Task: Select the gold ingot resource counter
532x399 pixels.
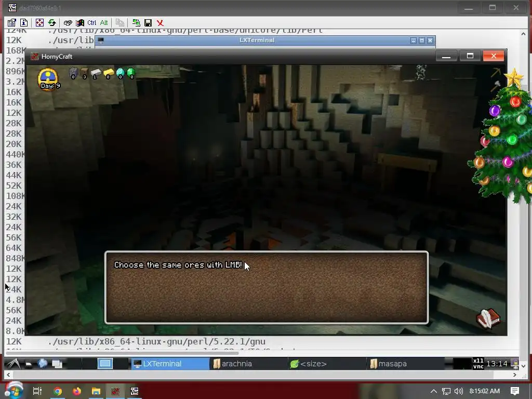Action: (109, 73)
